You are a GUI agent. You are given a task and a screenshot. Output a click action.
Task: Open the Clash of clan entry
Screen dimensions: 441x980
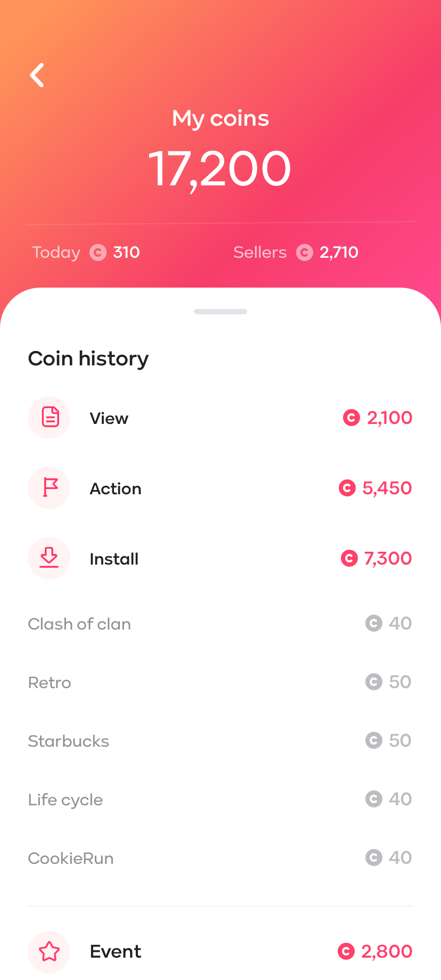(220, 624)
